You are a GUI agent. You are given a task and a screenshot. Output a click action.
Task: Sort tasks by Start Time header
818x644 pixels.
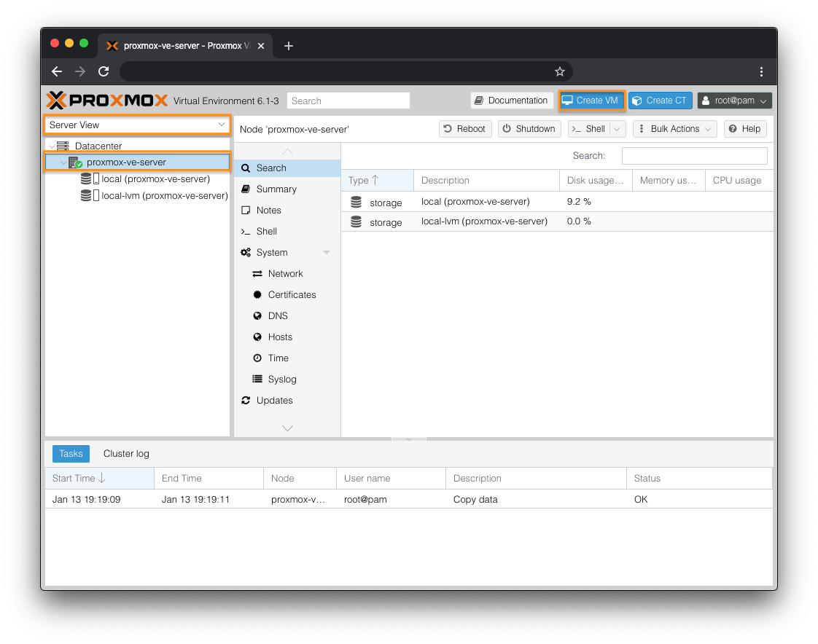coord(100,478)
